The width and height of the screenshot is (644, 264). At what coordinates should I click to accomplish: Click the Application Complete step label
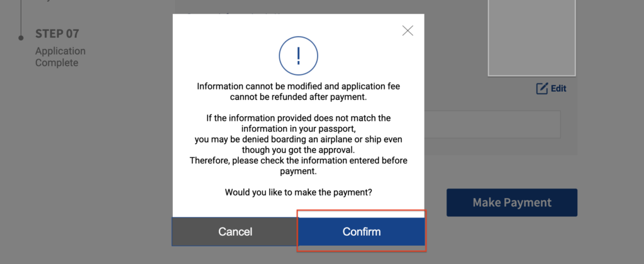pos(60,57)
